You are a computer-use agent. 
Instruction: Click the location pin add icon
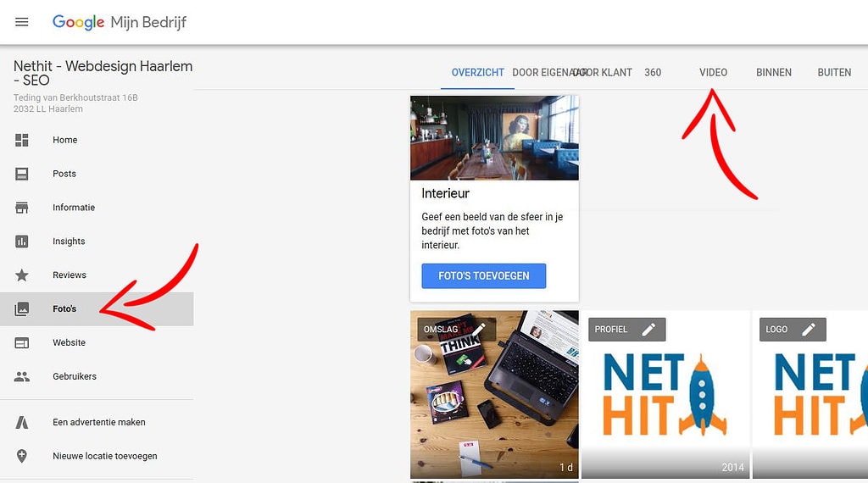(21, 456)
